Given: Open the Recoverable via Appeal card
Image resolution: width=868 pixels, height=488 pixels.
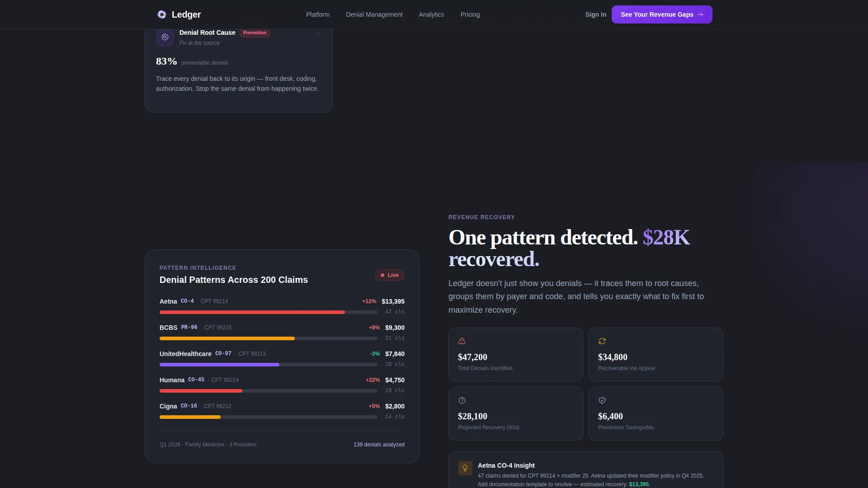Looking at the screenshot, I should [x=656, y=354].
